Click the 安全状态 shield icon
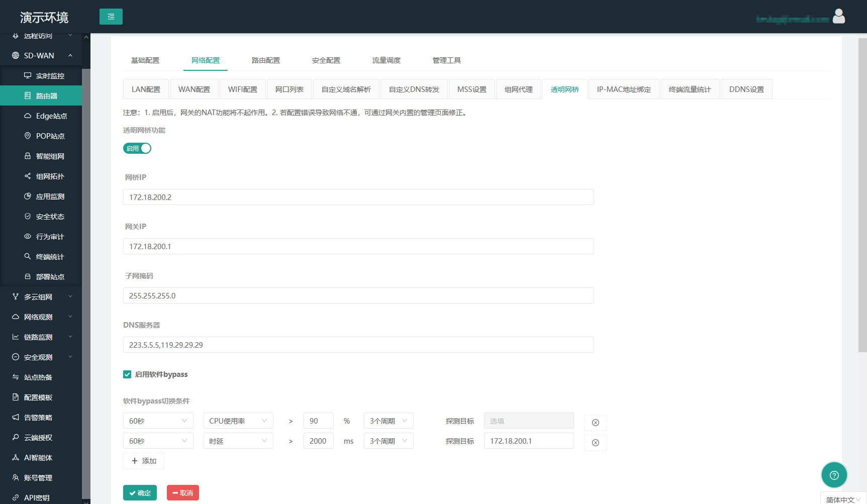Screen dimensions: 867x504 click(x=28, y=216)
